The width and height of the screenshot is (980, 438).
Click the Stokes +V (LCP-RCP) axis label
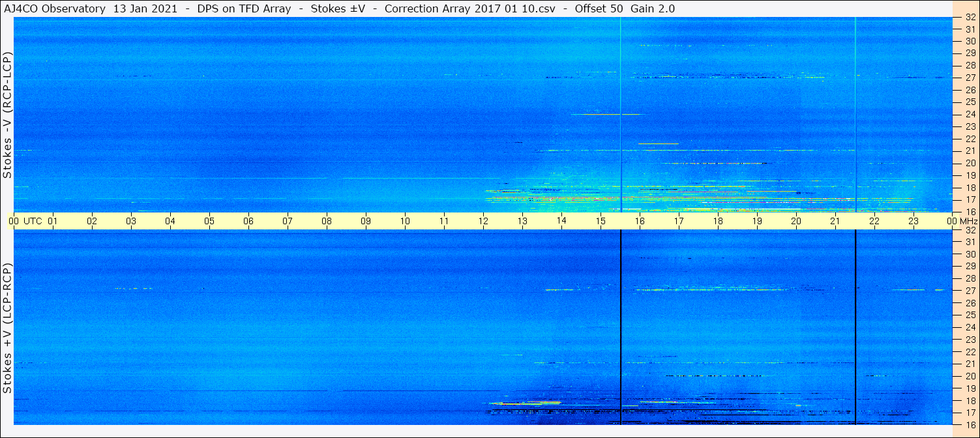(7, 328)
